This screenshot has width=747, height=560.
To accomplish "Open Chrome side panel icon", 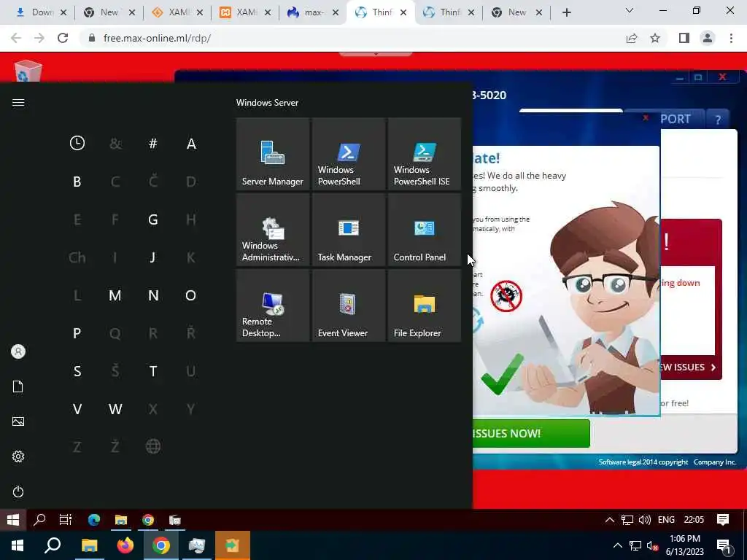I will point(684,38).
